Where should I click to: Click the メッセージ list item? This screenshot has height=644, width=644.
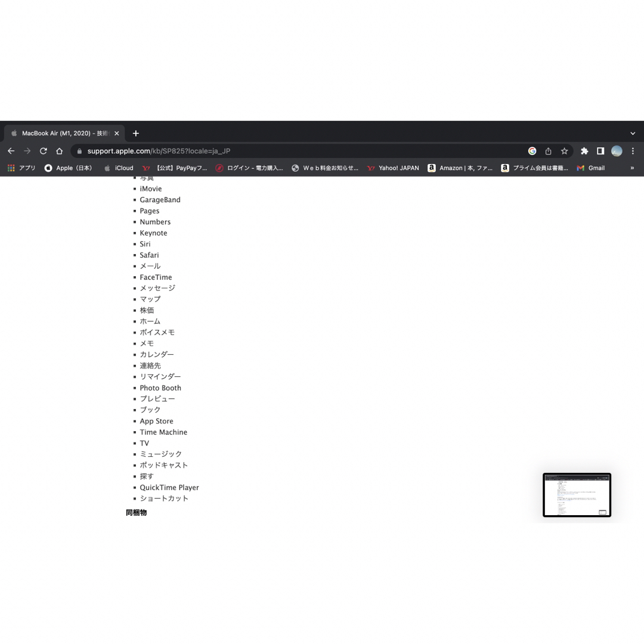point(157,289)
